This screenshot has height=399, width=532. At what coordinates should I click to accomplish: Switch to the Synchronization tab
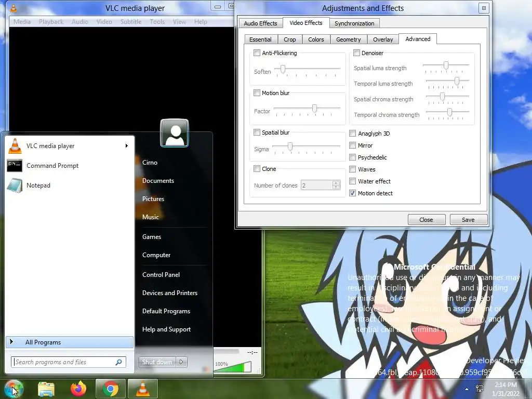tap(354, 23)
